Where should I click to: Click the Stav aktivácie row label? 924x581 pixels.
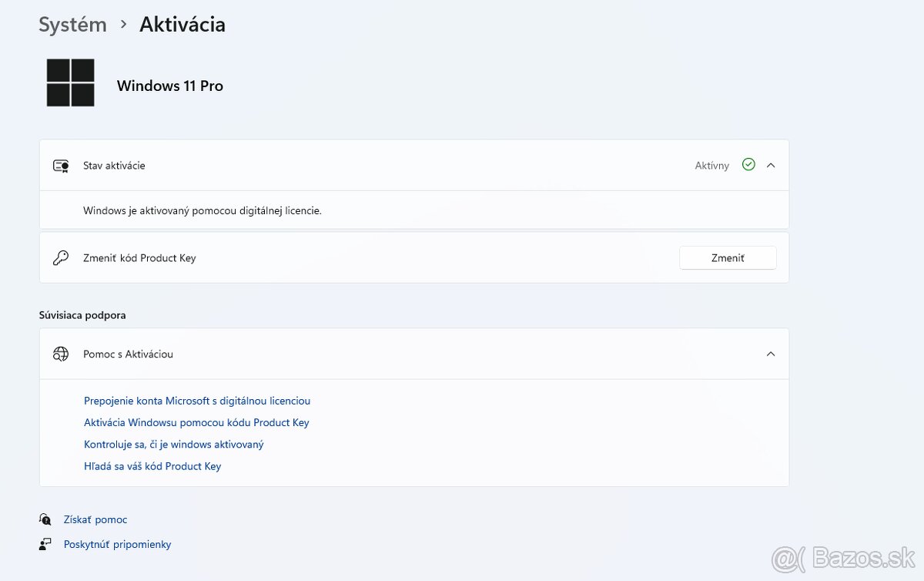(114, 166)
